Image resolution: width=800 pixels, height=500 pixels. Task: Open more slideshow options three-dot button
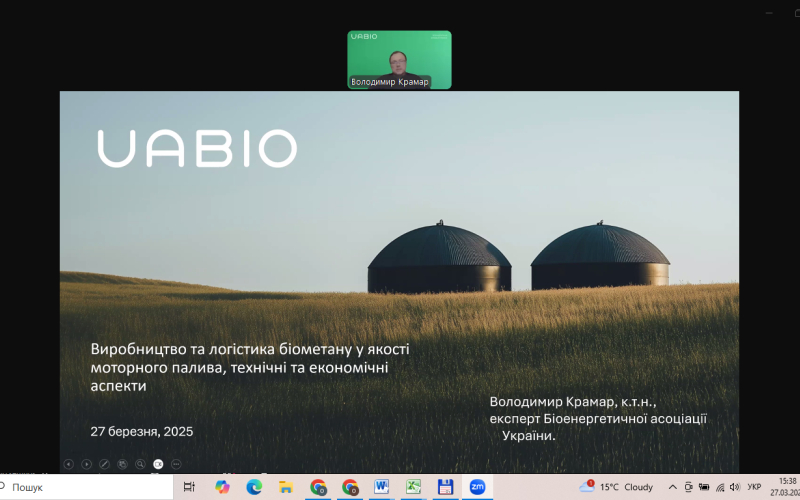coord(176,464)
